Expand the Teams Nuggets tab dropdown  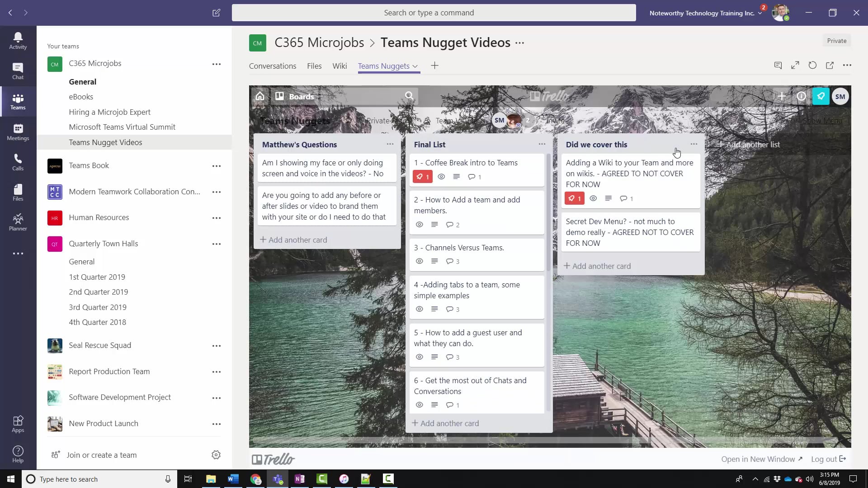[x=415, y=66]
